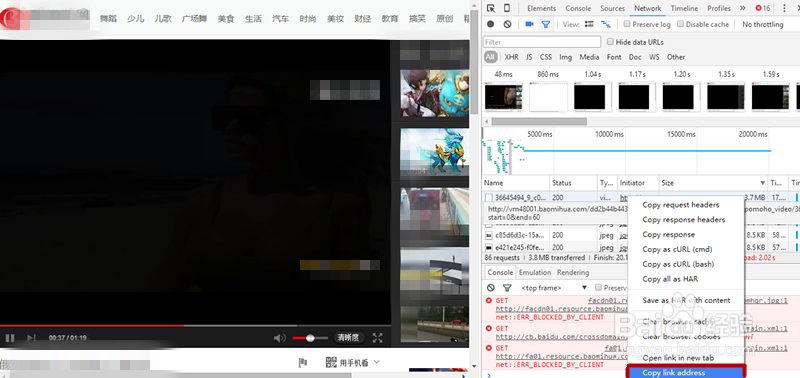This screenshot has width=800, height=378.
Task: Use large request rows view icon
Action: tap(589, 24)
